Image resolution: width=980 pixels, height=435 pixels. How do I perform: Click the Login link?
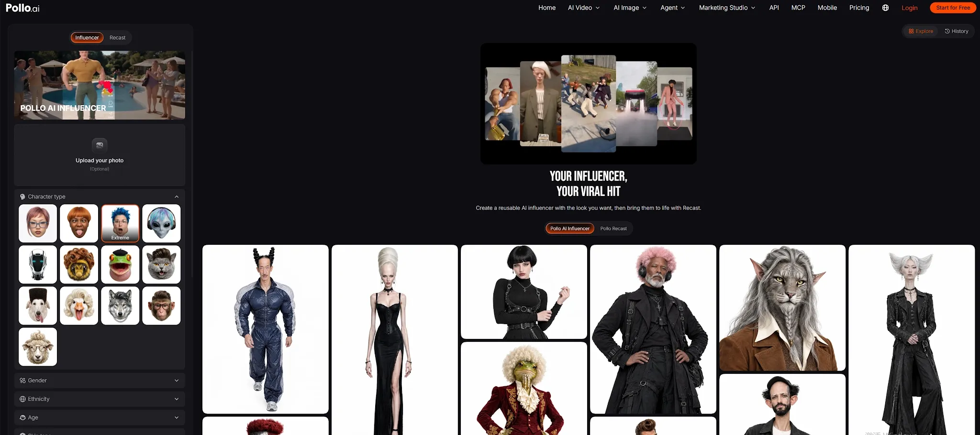tap(909, 8)
